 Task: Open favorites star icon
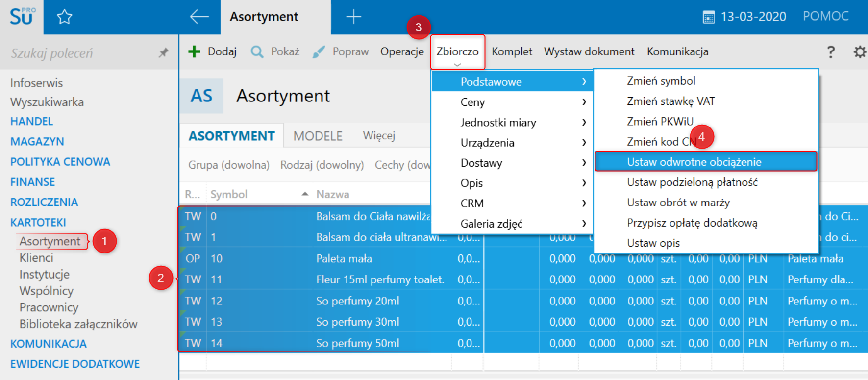coord(64,17)
